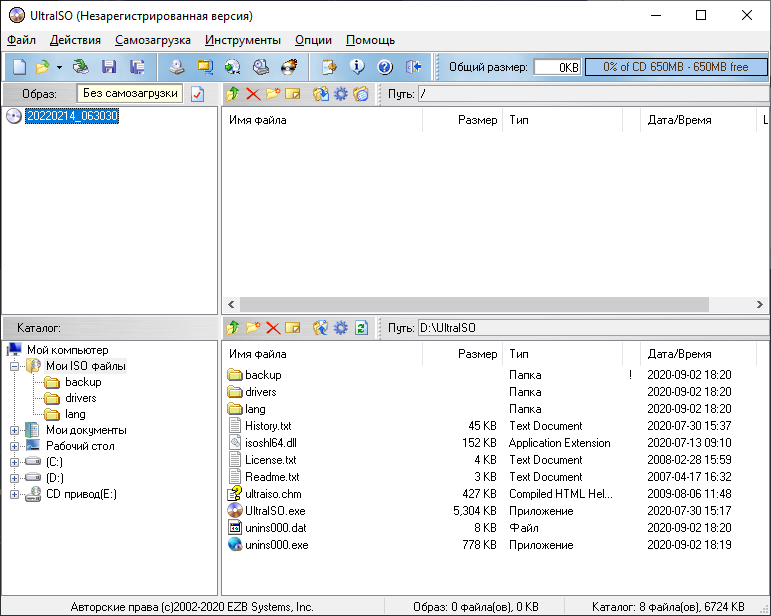Open the Опции menu
Image resolution: width=771 pixels, height=616 pixels.
point(313,40)
